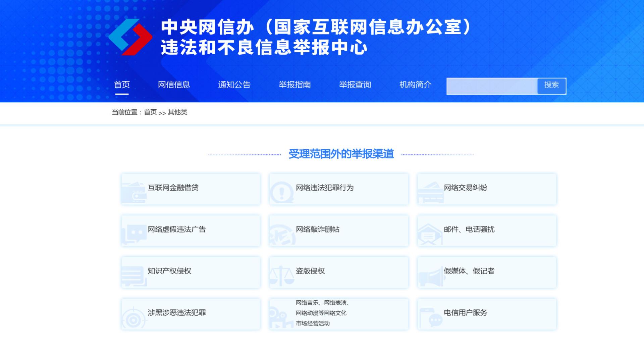Click target icon beside 涉黑涉恶违法犯罪
This screenshot has width=644, height=353.
(134, 318)
